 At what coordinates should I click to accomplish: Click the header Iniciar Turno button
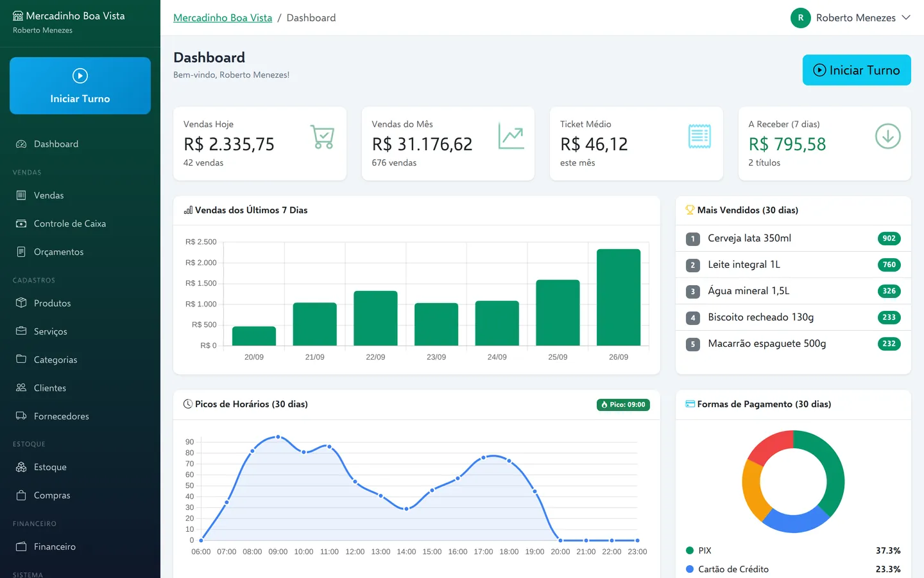(x=857, y=70)
